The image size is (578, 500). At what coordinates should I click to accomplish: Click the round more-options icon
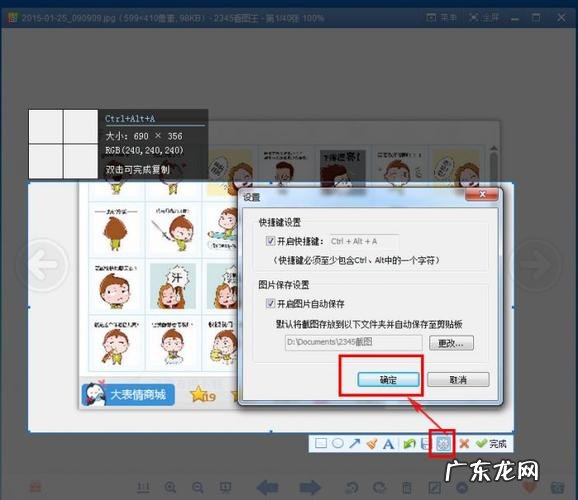pos(462,487)
